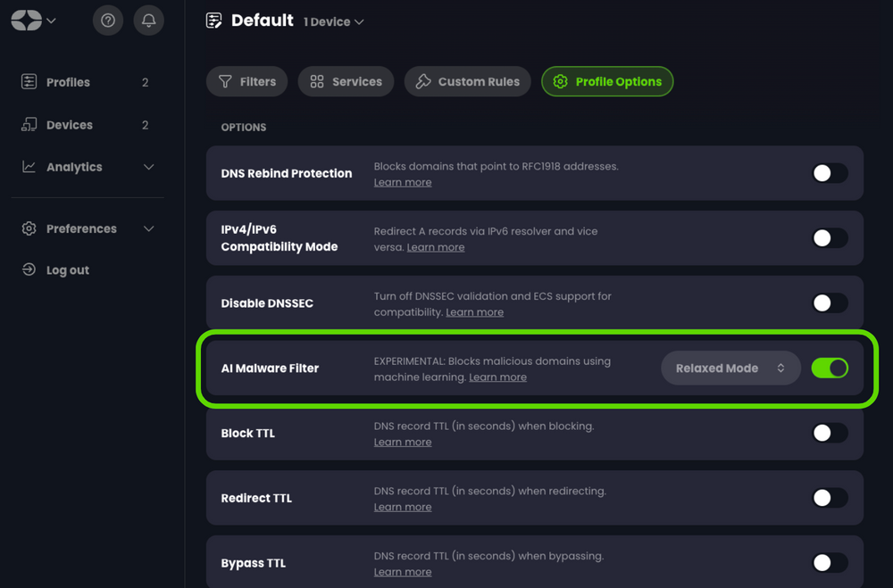The image size is (893, 588).
Task: Toggle Block TTL on
Action: [x=830, y=433]
